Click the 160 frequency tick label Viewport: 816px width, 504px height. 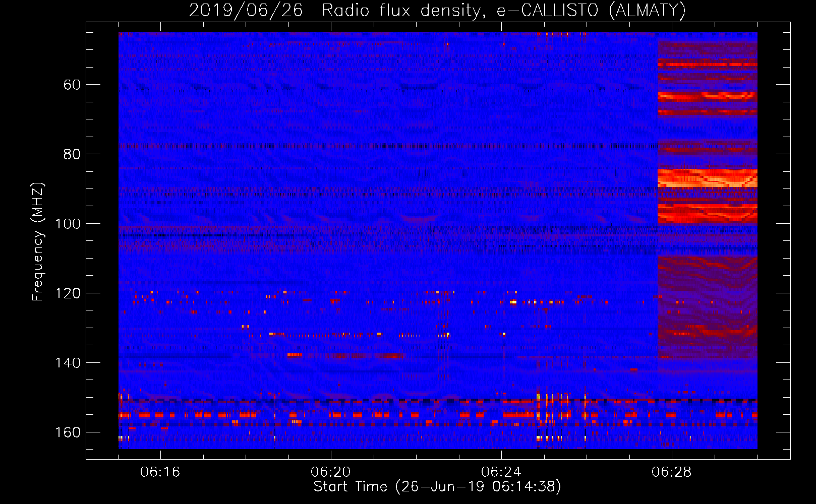coord(68,432)
